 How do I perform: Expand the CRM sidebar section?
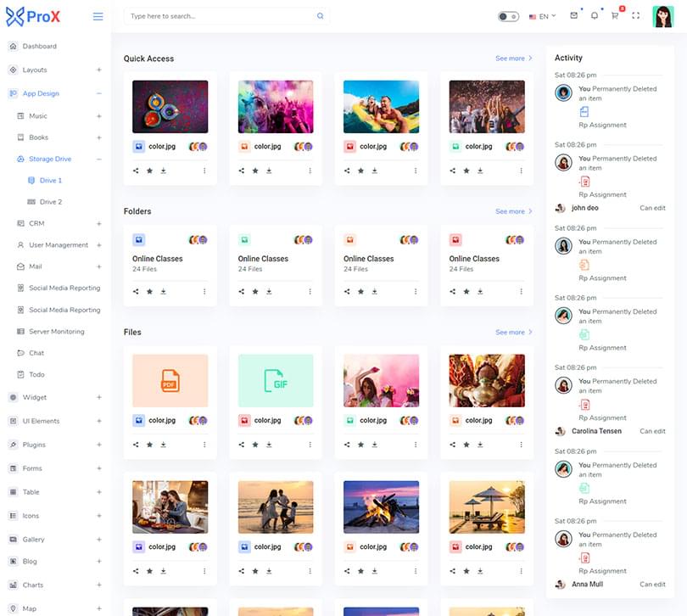tap(98, 223)
